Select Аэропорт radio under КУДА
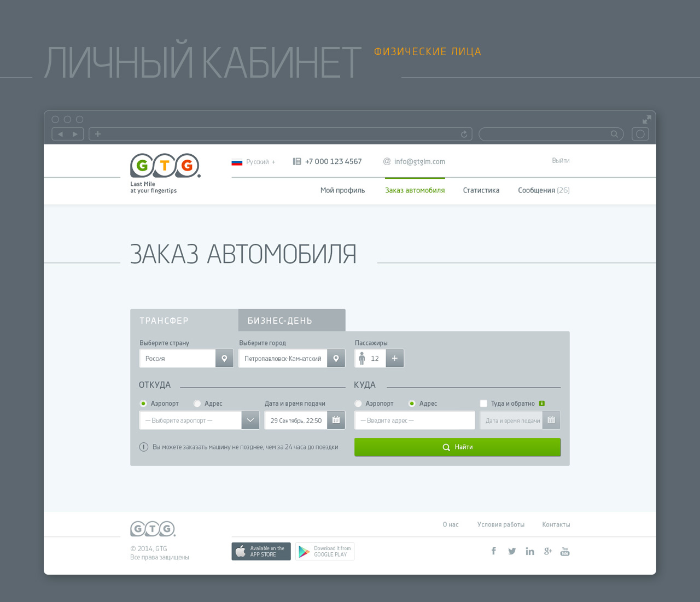The width and height of the screenshot is (700, 602). (x=358, y=404)
